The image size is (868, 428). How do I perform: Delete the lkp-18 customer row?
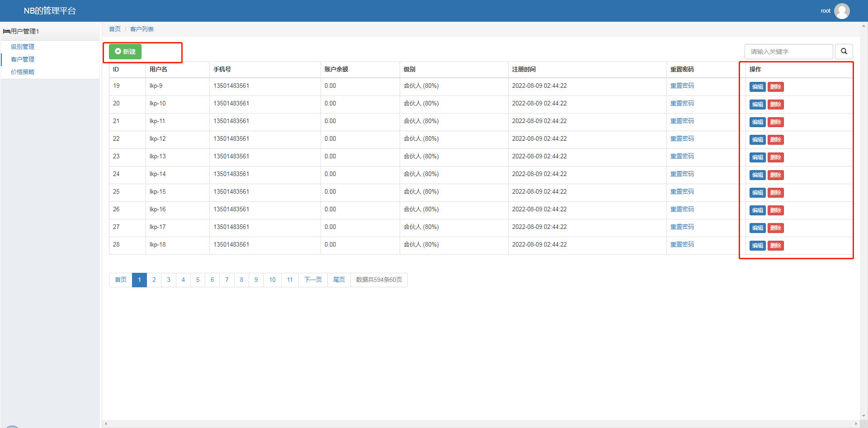(776, 246)
